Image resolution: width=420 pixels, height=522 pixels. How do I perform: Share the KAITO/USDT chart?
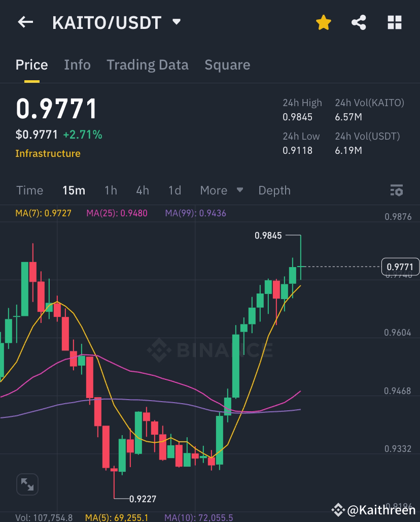click(x=359, y=22)
